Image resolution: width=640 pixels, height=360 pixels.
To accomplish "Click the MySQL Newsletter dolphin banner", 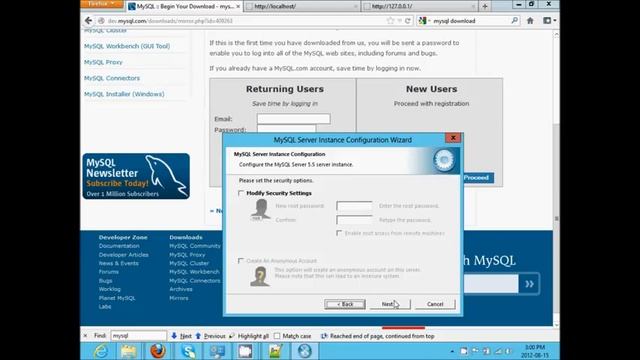I will click(136, 176).
